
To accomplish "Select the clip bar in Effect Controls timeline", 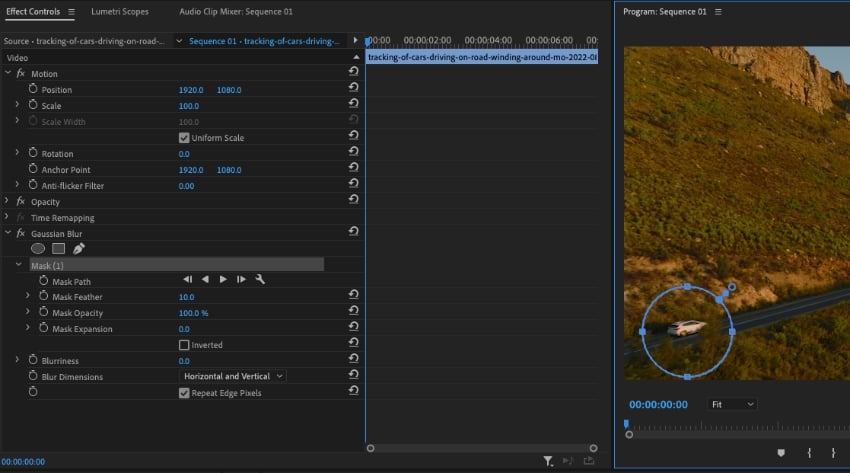I will [x=482, y=57].
